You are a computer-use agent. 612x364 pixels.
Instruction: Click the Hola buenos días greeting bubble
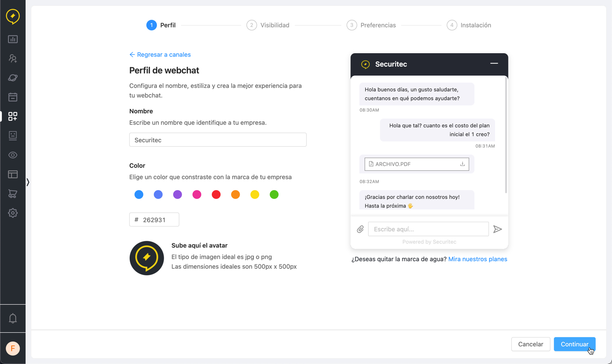click(x=416, y=94)
